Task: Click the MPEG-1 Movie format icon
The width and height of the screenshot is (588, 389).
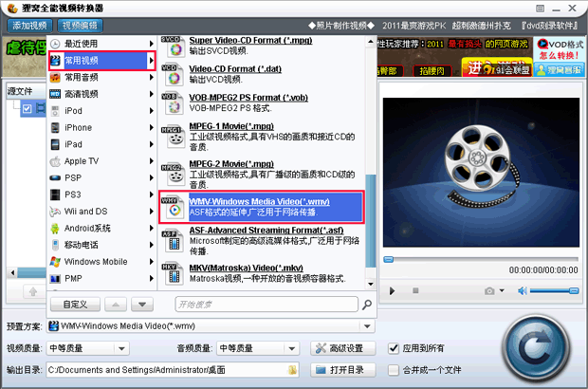Action: [174, 137]
